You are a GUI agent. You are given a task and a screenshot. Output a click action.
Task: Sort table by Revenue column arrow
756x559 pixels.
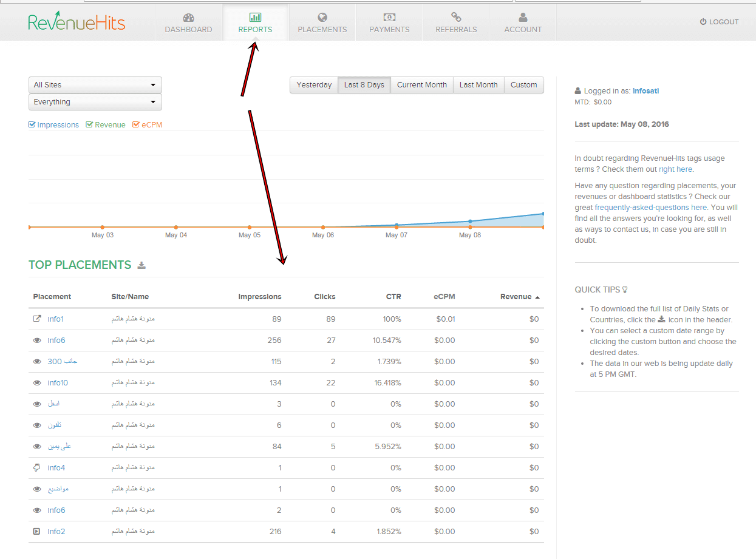pos(537,297)
